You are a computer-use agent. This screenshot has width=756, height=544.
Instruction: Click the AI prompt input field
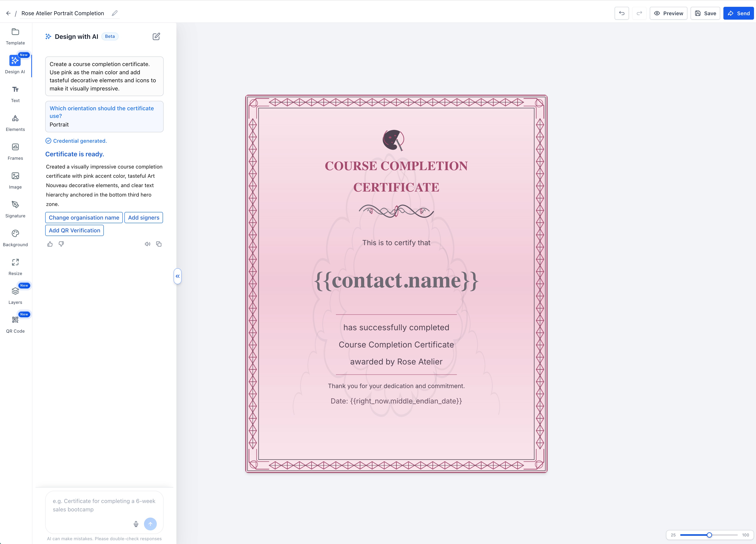point(104,505)
